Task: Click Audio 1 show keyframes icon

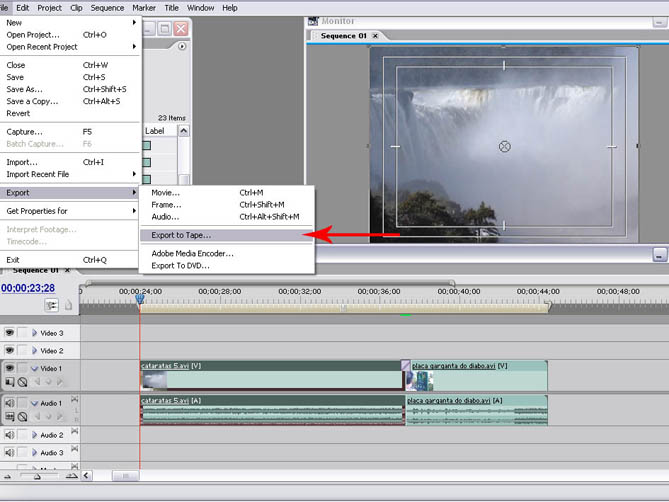Action: click(23, 416)
